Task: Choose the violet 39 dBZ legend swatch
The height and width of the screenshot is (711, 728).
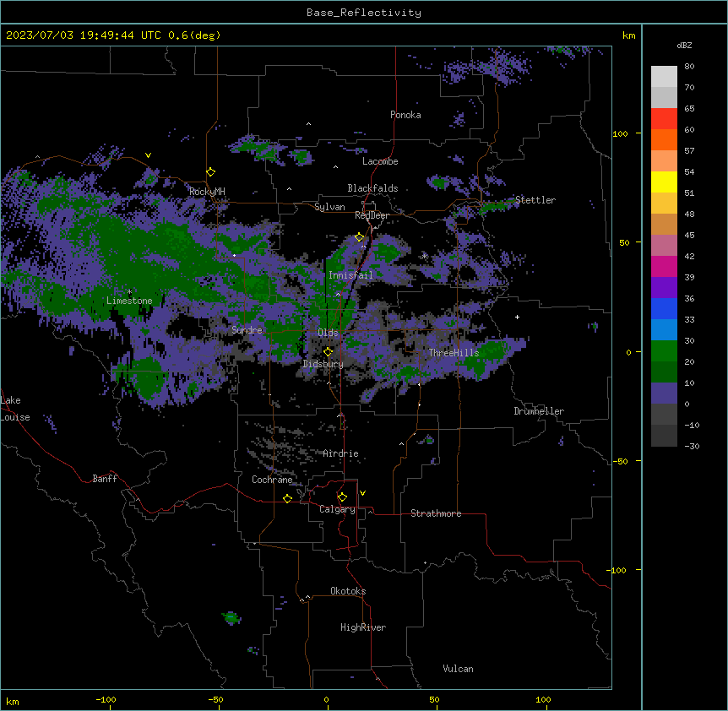Action: point(664,288)
